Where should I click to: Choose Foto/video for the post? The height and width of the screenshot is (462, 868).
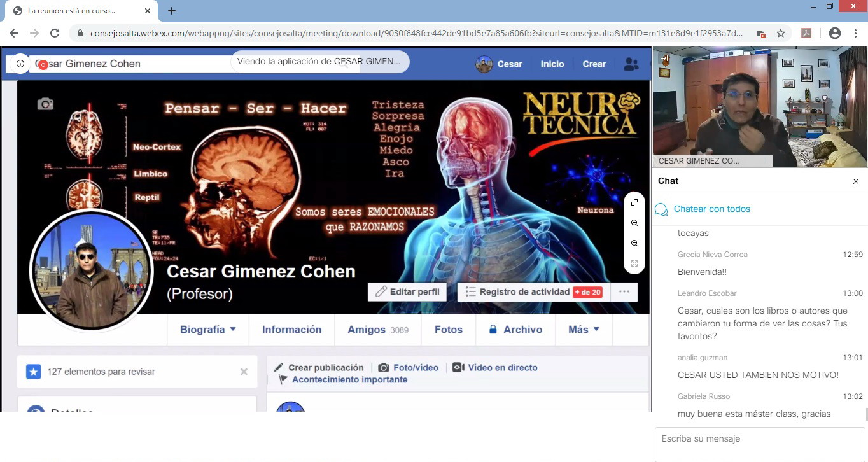coord(409,368)
